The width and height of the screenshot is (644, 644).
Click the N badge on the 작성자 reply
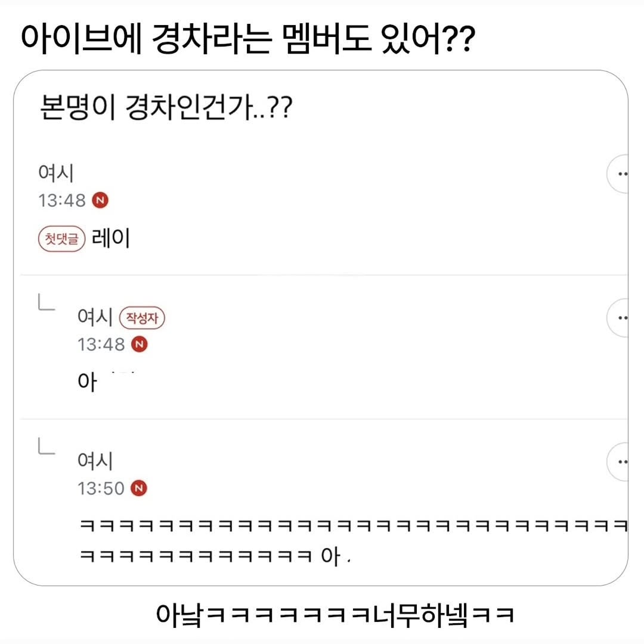[139, 344]
